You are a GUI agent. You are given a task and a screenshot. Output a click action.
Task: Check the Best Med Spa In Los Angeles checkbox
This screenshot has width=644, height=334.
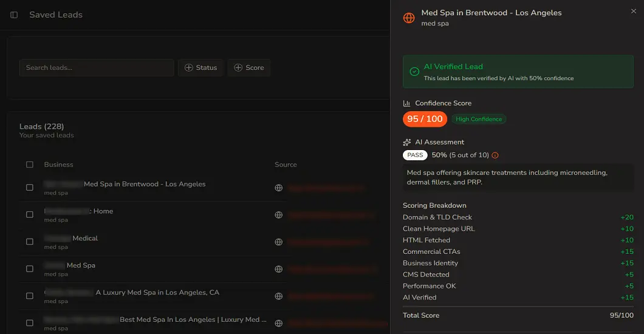(x=30, y=323)
